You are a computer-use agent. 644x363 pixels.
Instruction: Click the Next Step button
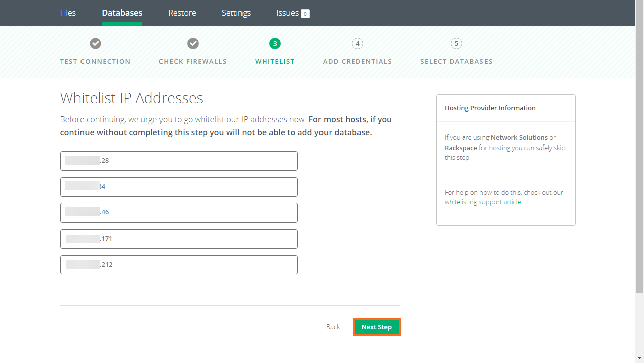pyautogui.click(x=377, y=327)
